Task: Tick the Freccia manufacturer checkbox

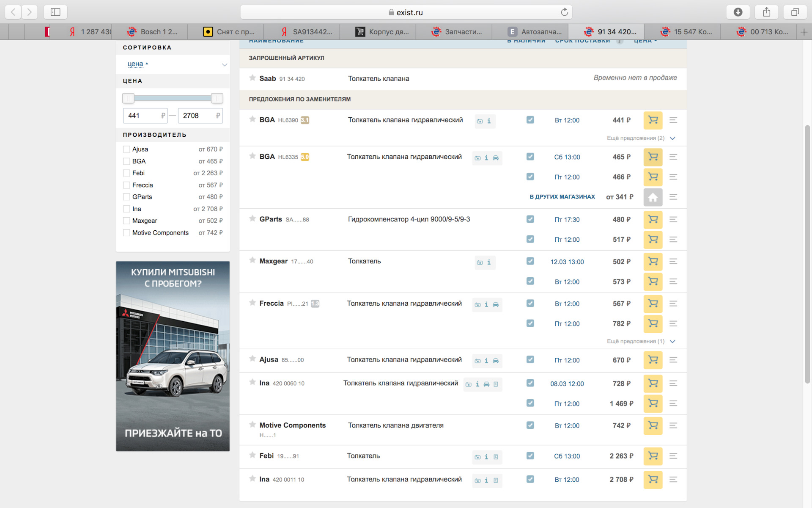Action: click(x=126, y=185)
